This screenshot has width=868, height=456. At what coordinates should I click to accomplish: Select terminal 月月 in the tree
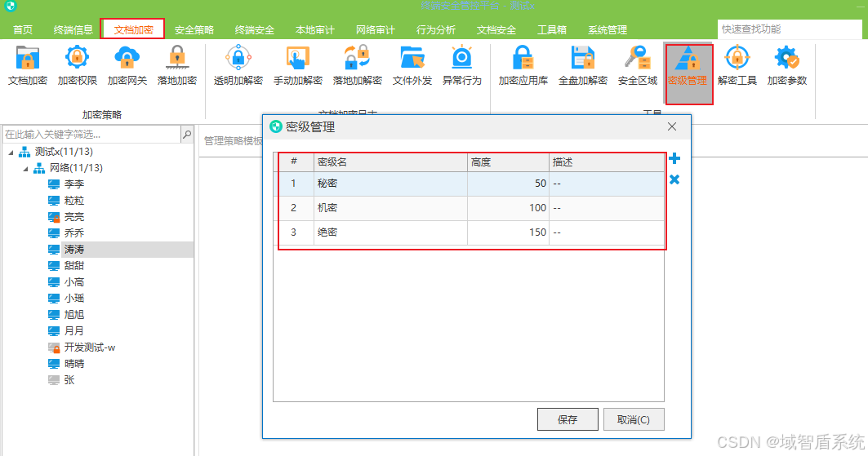(74, 331)
